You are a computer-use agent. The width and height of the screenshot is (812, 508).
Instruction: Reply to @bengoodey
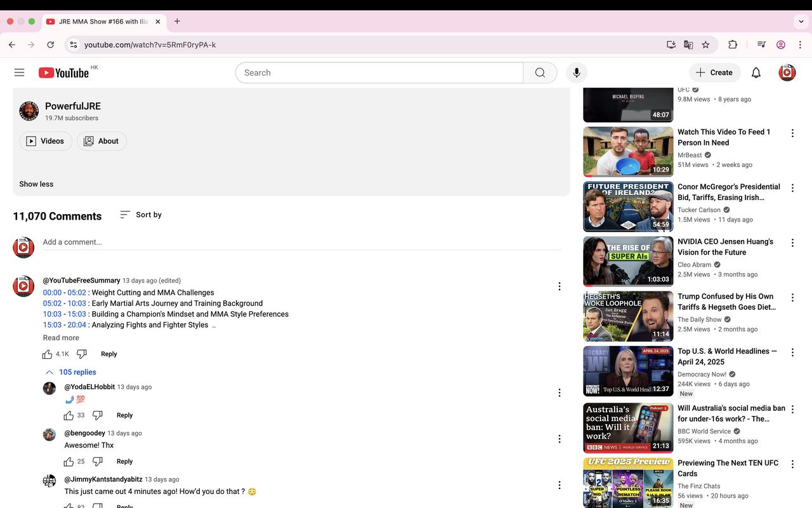124,462
